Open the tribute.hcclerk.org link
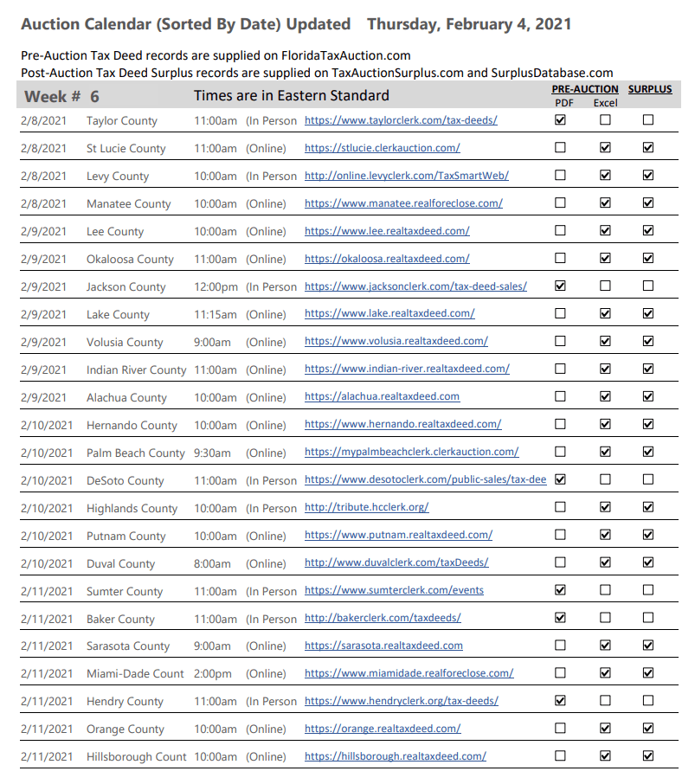 (x=366, y=507)
